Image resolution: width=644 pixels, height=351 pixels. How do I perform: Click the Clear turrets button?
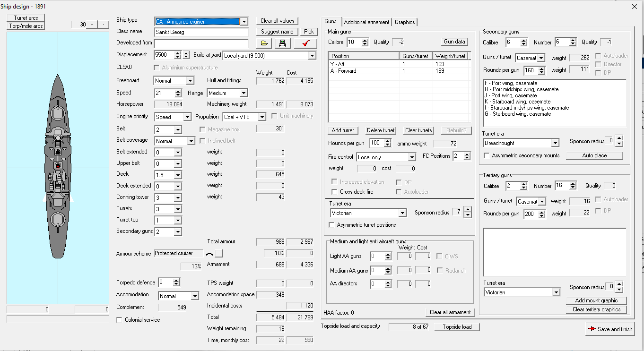418,130
